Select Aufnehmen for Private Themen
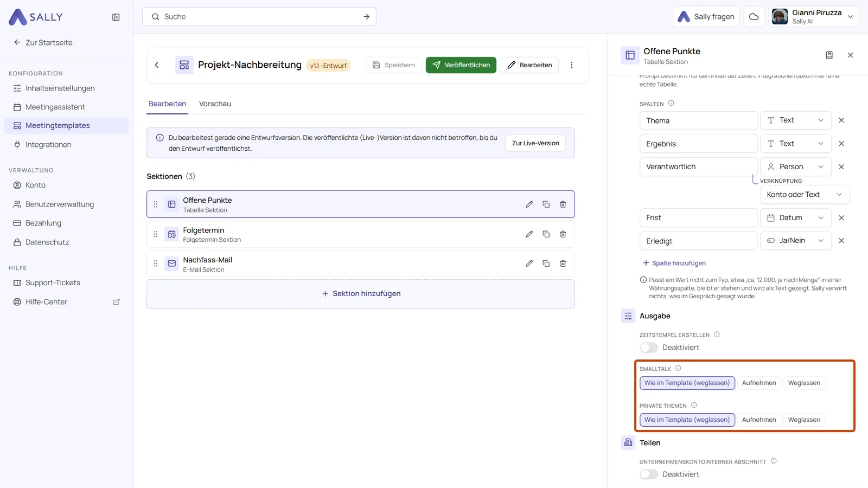 pyautogui.click(x=759, y=420)
